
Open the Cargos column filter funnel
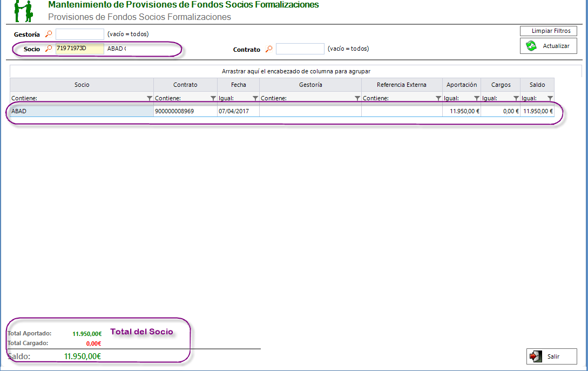click(x=516, y=98)
